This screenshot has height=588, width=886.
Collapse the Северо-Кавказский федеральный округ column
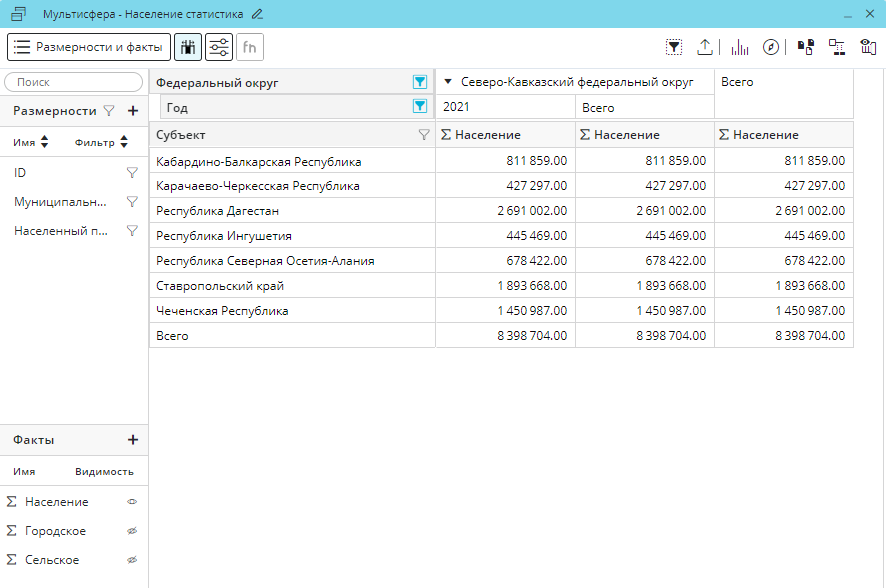[448, 82]
